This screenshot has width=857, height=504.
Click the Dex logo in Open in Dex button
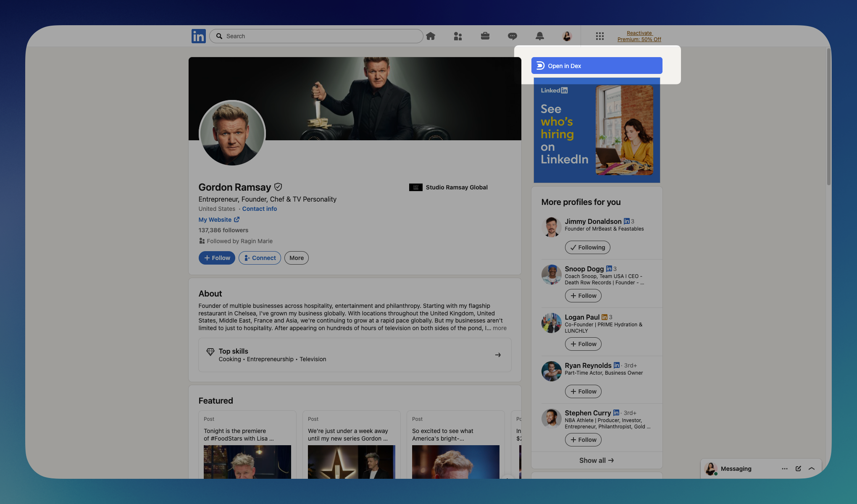pyautogui.click(x=541, y=66)
